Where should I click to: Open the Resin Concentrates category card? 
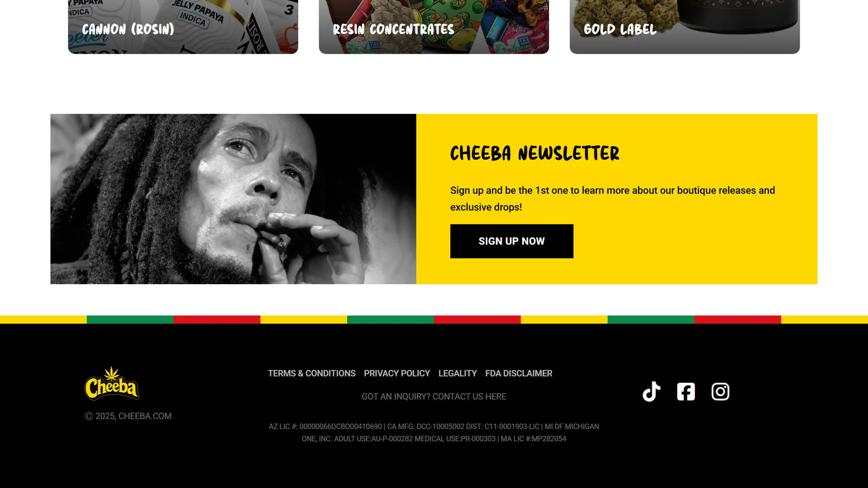click(434, 27)
